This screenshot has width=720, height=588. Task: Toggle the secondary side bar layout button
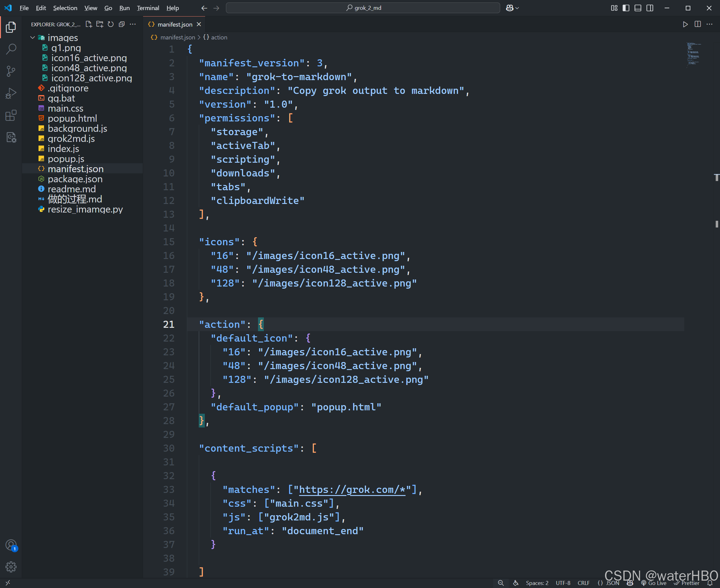650,8
